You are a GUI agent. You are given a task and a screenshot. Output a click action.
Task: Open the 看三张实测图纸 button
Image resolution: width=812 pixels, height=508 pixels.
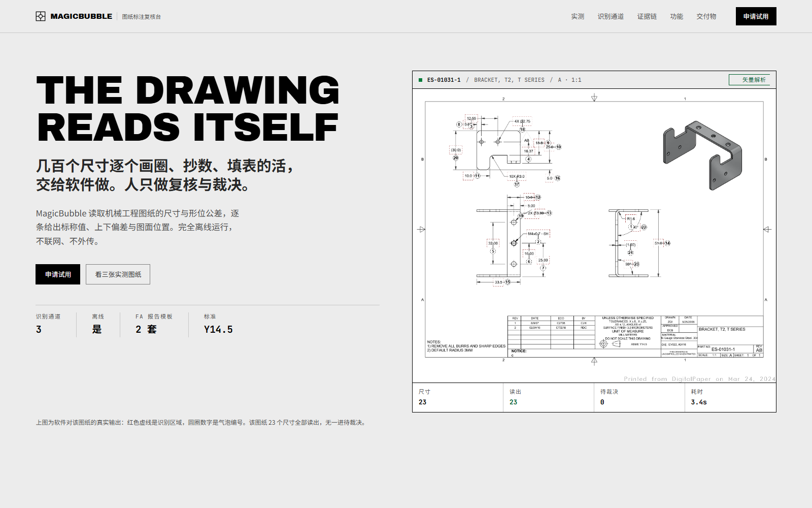click(x=118, y=274)
